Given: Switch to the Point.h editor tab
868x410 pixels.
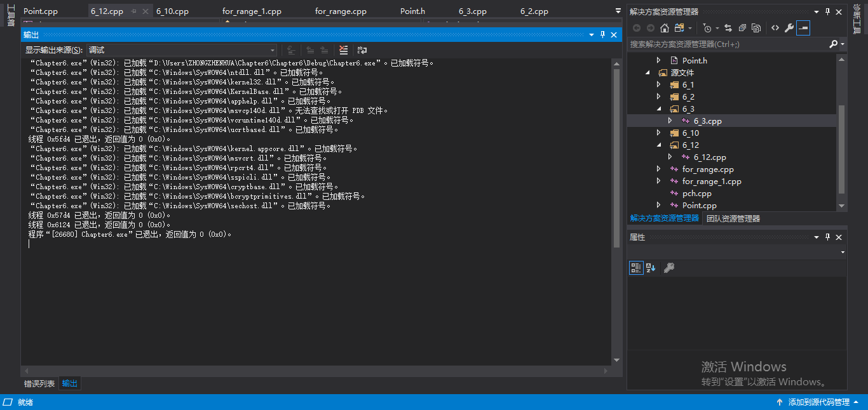Looking at the screenshot, I should point(412,11).
